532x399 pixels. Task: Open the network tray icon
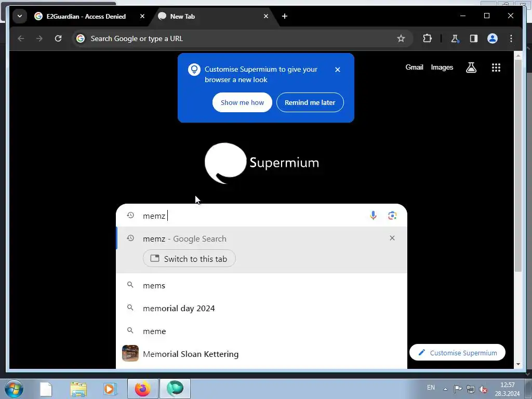pos(471,389)
